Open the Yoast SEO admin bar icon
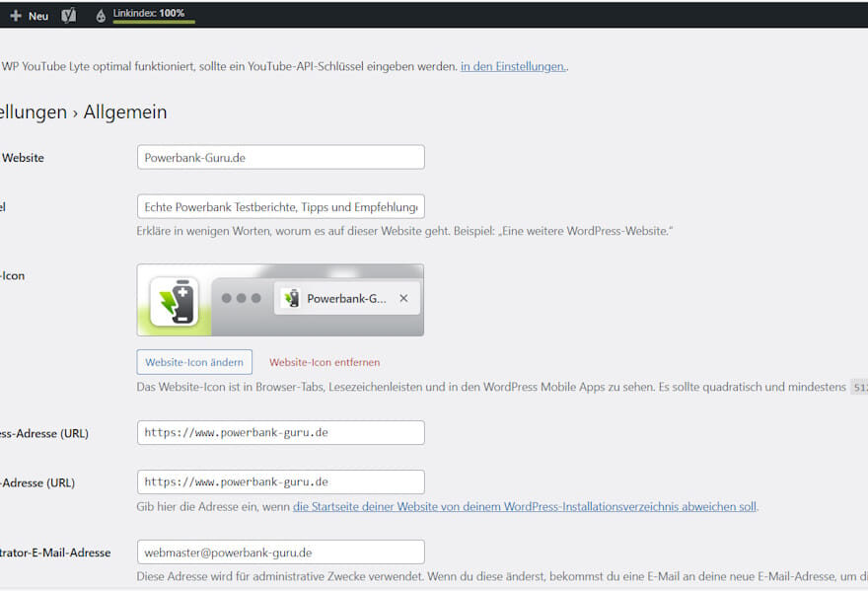The image size is (868, 591). pos(69,16)
